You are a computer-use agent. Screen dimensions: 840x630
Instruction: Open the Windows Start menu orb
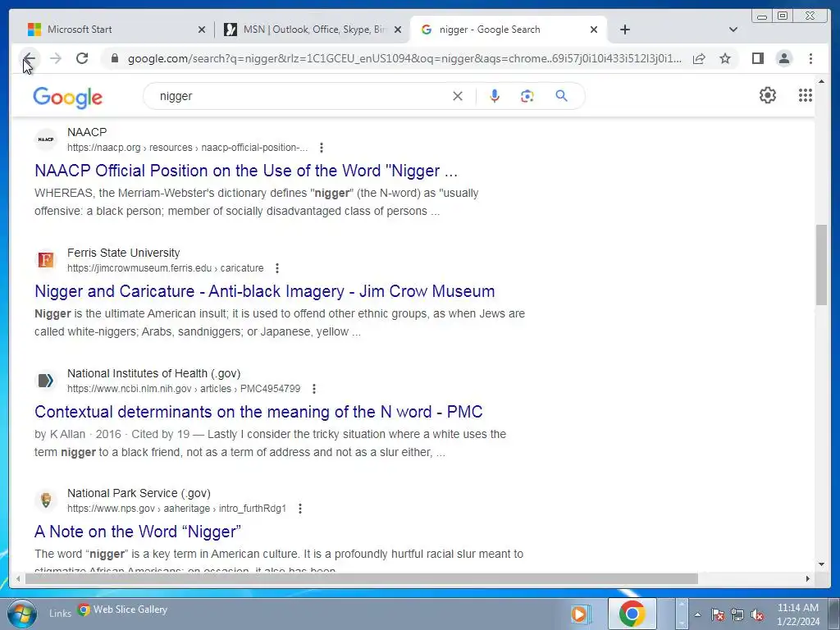[22, 614]
